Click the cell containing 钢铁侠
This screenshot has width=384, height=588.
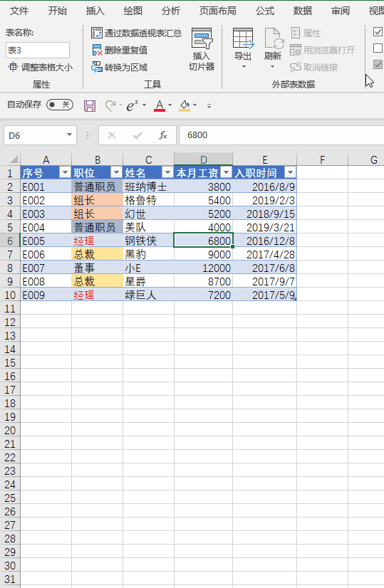tap(148, 241)
